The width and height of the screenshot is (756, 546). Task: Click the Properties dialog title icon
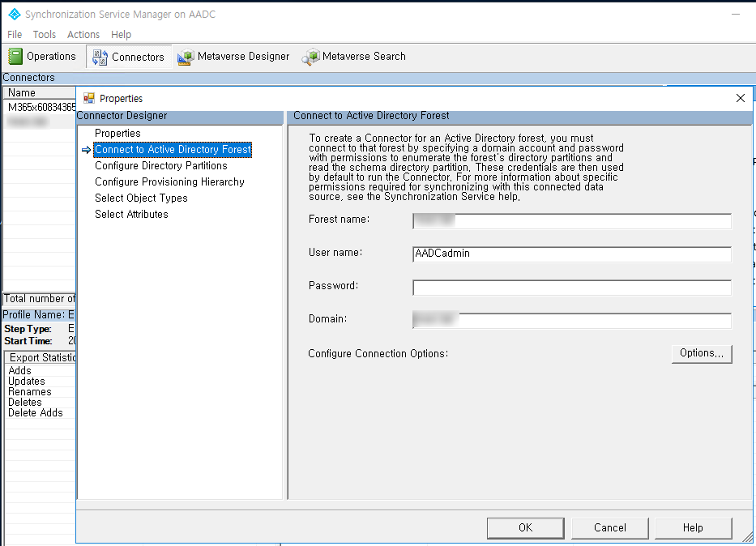pos(89,98)
